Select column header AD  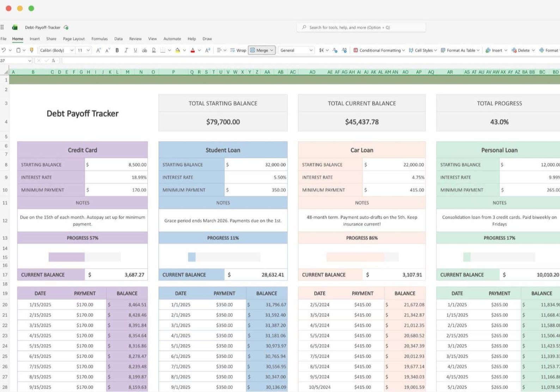tap(312, 72)
